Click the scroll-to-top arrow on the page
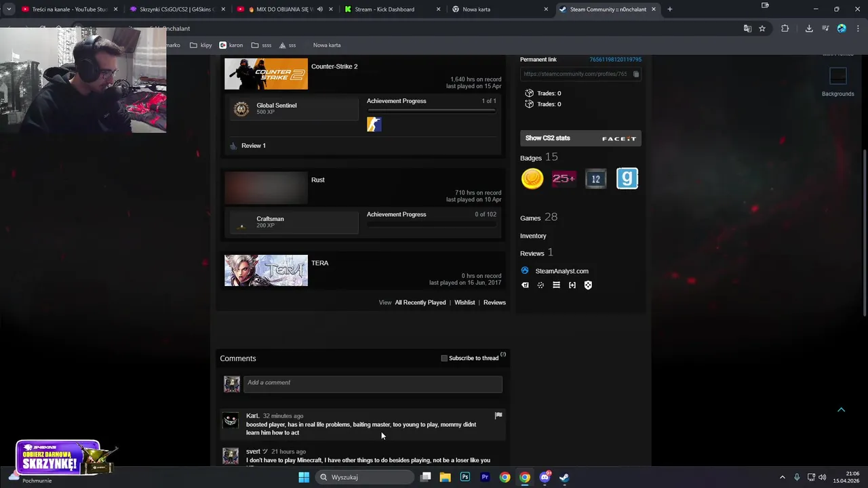The height and width of the screenshot is (488, 868). coord(841,409)
